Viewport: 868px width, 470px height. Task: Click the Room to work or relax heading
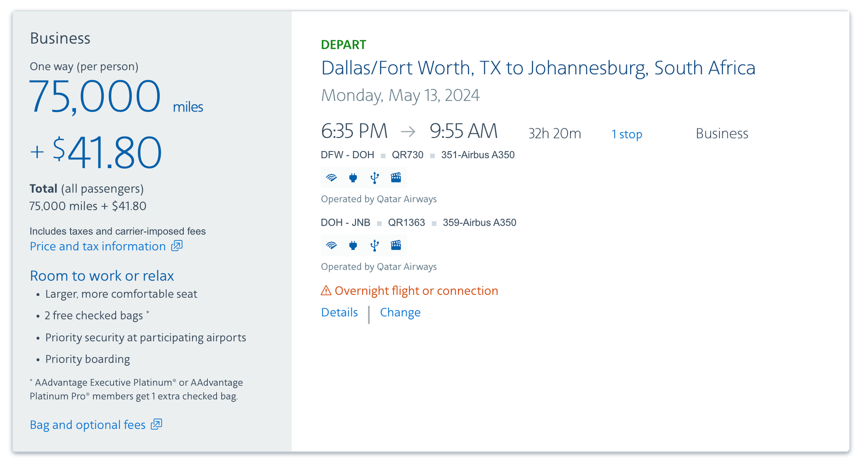[x=102, y=276]
